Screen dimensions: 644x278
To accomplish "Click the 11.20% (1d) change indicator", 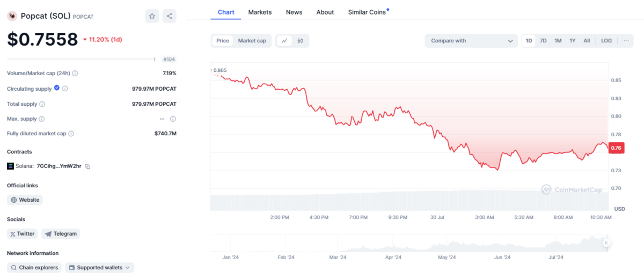I will [102, 39].
